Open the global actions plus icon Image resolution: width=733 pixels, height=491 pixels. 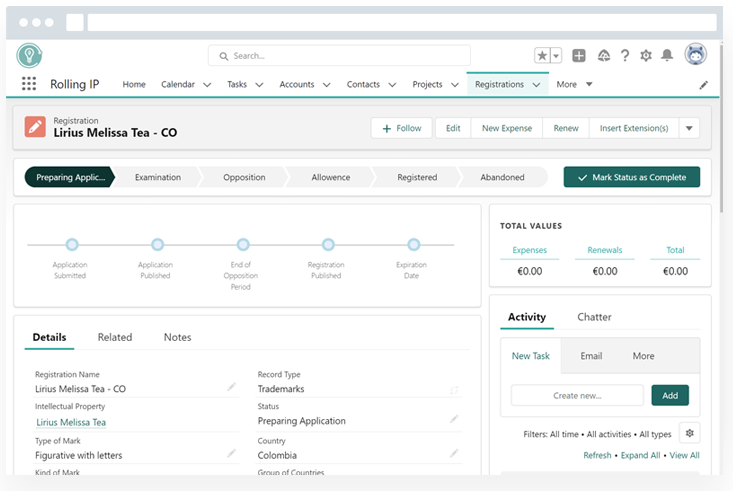click(x=579, y=56)
